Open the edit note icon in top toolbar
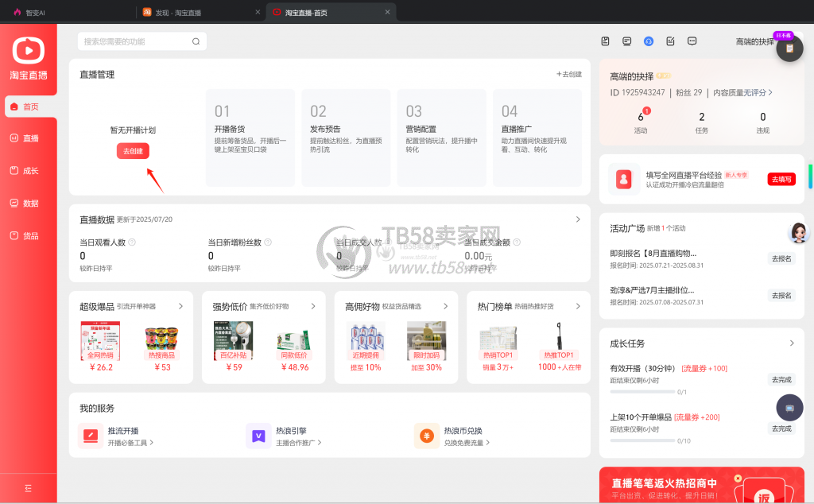This screenshot has height=504, width=814. click(670, 41)
